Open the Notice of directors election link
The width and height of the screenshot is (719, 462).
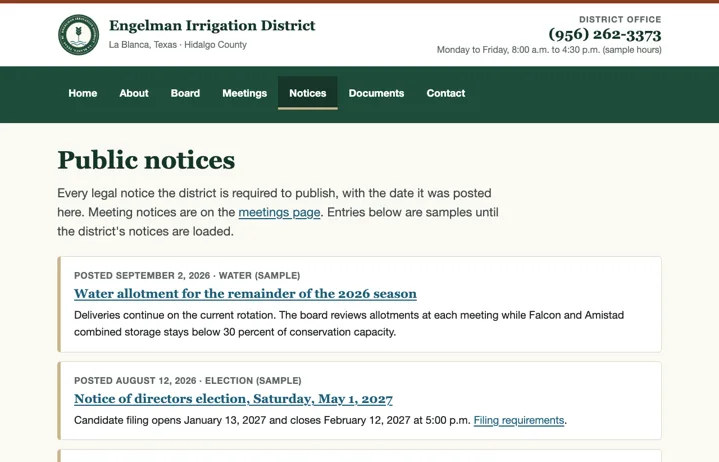click(233, 399)
